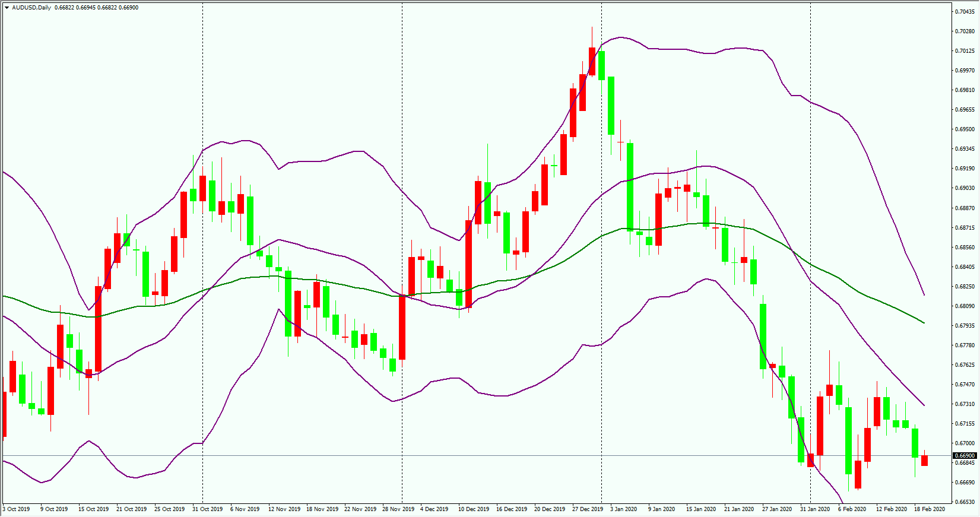Click the 9 Jan 2020 date label
The width and height of the screenshot is (980, 517).
661,509
